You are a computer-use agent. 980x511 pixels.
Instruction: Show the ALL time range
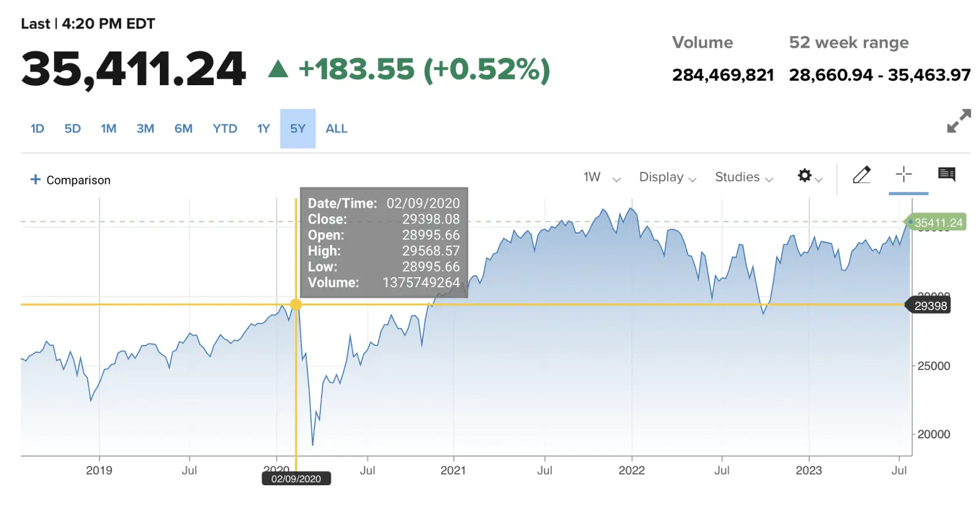pos(336,129)
